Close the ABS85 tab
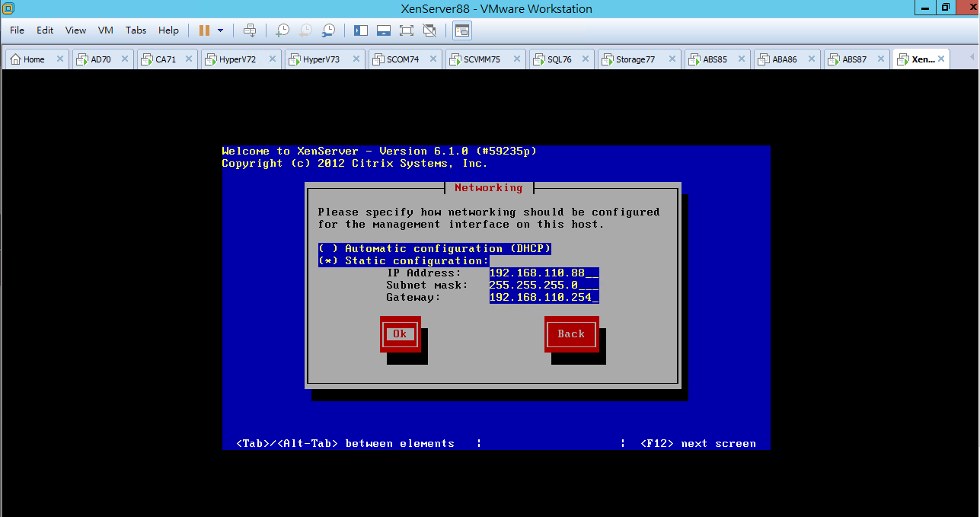This screenshot has width=980, height=517. (742, 59)
